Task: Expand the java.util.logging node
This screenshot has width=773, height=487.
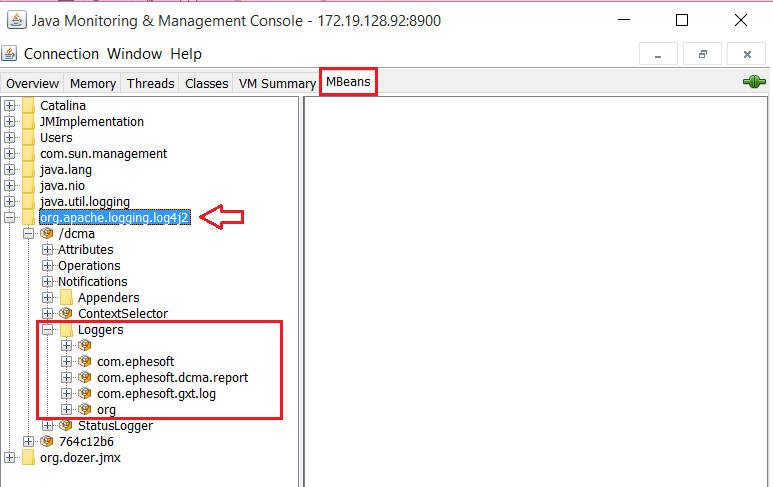Action: [9, 202]
